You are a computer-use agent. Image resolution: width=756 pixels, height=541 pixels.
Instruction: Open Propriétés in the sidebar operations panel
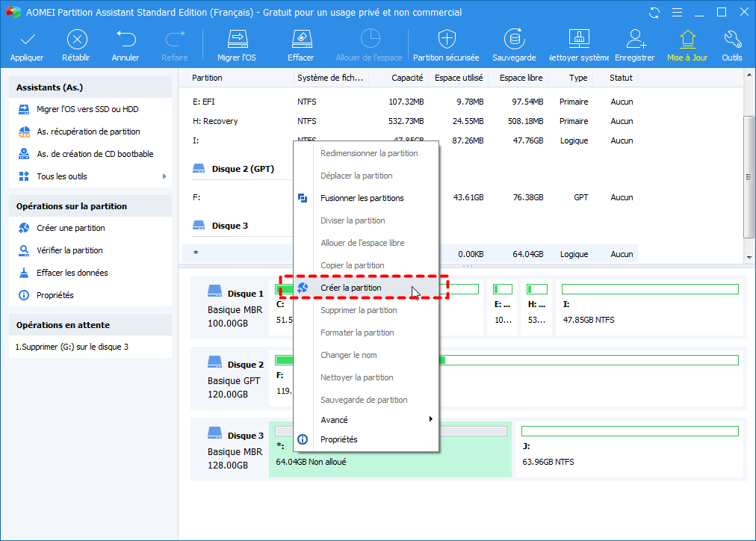pyautogui.click(x=55, y=295)
